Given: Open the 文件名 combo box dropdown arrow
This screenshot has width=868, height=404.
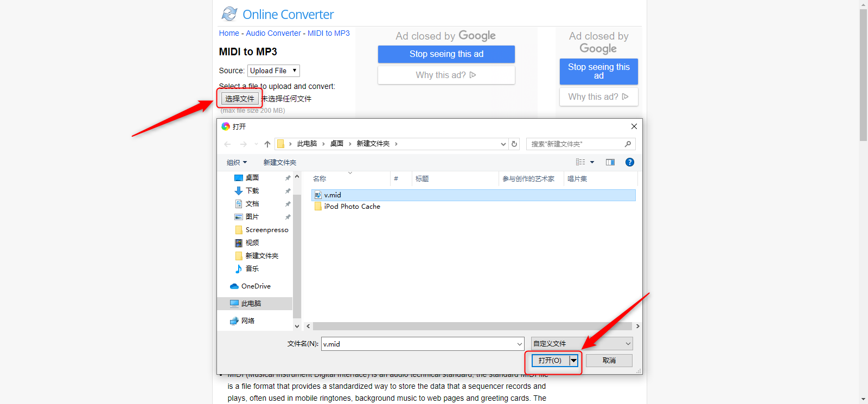Looking at the screenshot, I should (520, 344).
